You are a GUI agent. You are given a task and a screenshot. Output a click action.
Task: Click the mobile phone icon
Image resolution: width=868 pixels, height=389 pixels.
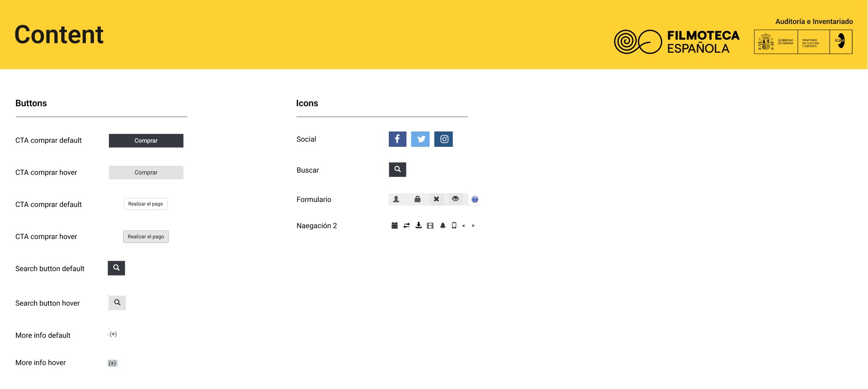(454, 225)
